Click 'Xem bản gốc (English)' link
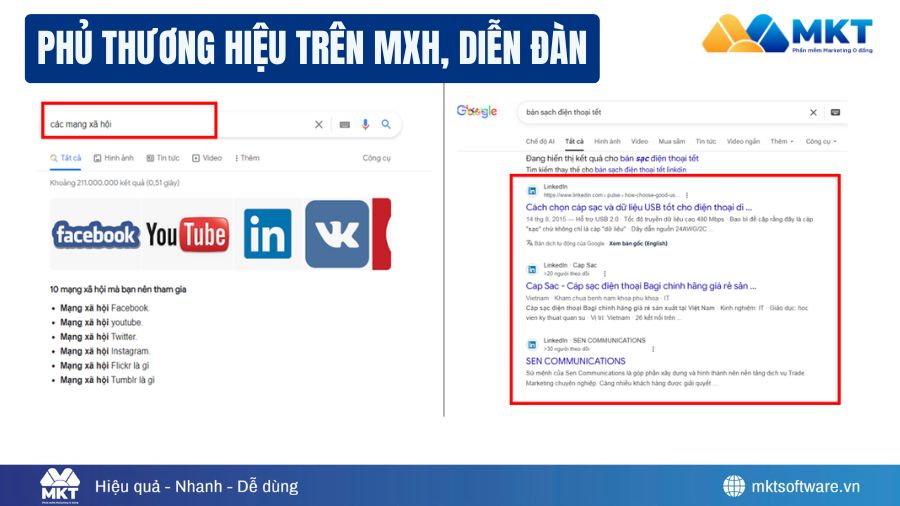 click(638, 243)
